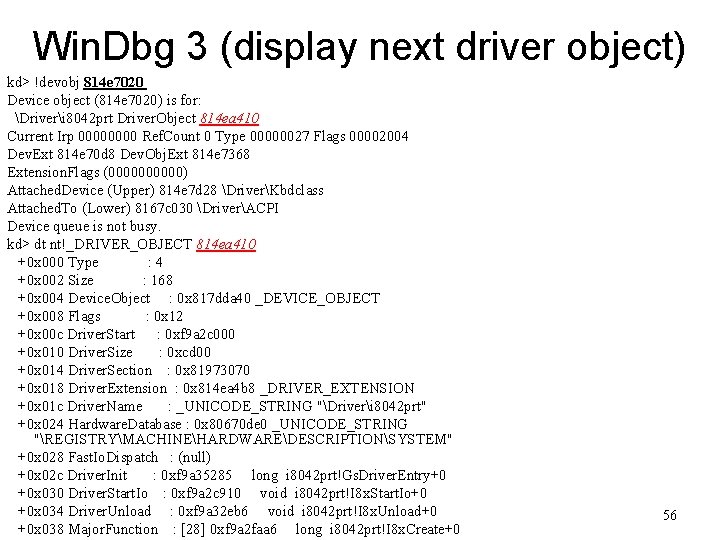The image size is (720, 540).
Task: Click the '+0x000 Type : 4' field
Action: point(90,263)
